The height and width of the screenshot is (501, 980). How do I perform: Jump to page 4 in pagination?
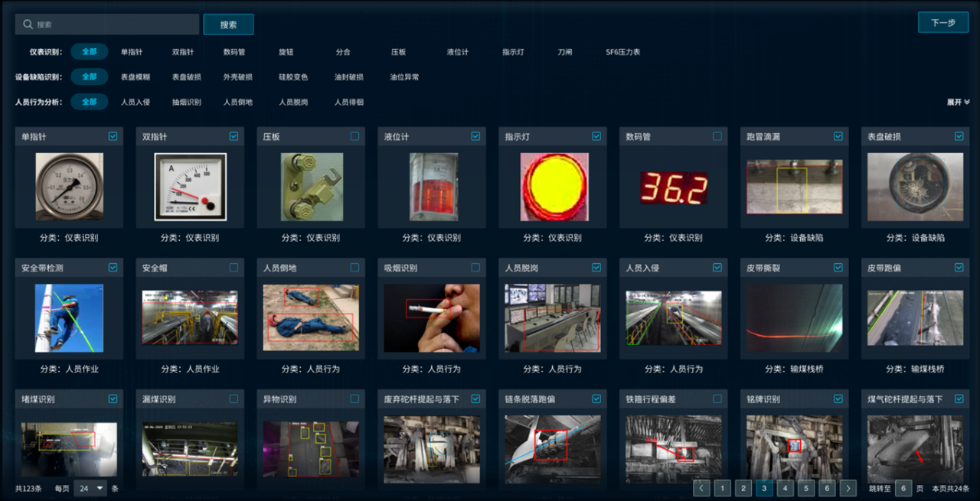click(x=785, y=488)
